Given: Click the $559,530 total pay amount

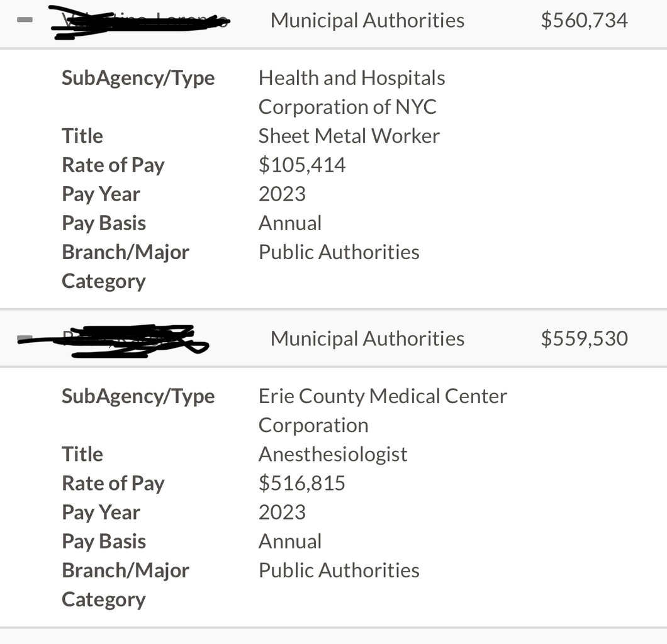Looking at the screenshot, I should [x=584, y=338].
